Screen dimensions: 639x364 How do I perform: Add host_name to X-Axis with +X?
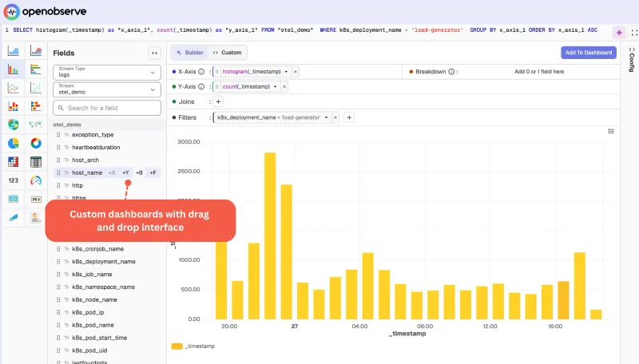click(112, 173)
